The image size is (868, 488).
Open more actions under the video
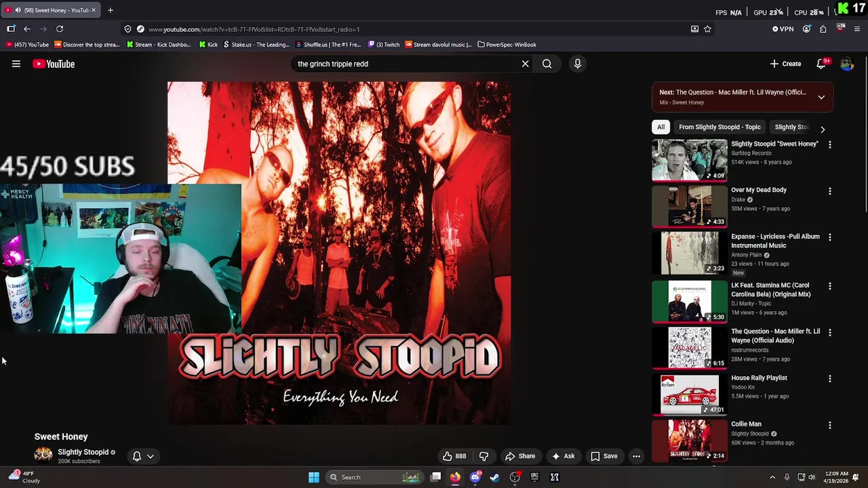tap(636, 456)
